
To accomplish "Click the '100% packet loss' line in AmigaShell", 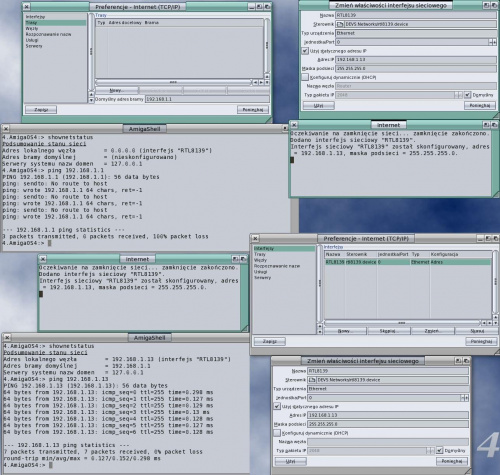I will pos(106,236).
